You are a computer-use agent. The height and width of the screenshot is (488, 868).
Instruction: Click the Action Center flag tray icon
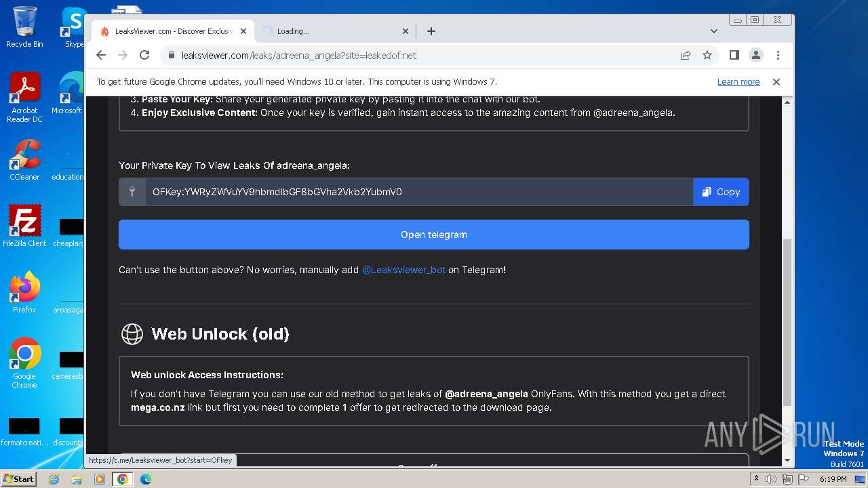click(x=803, y=479)
